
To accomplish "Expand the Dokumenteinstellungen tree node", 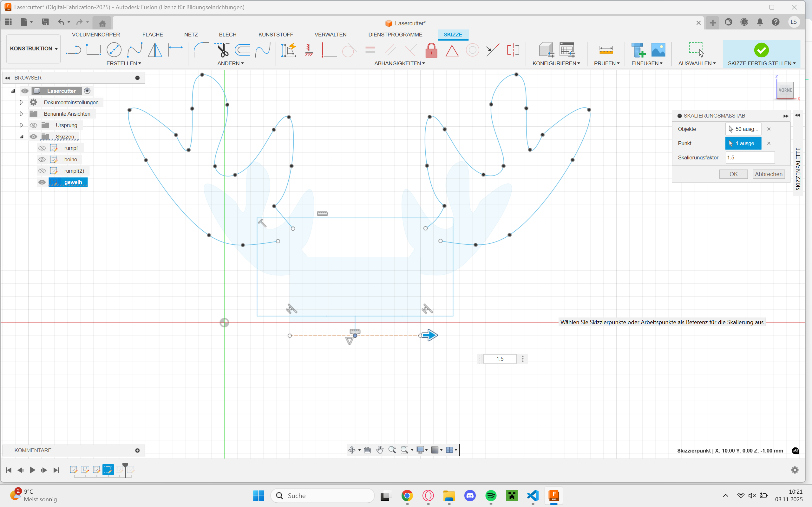I will (22, 102).
